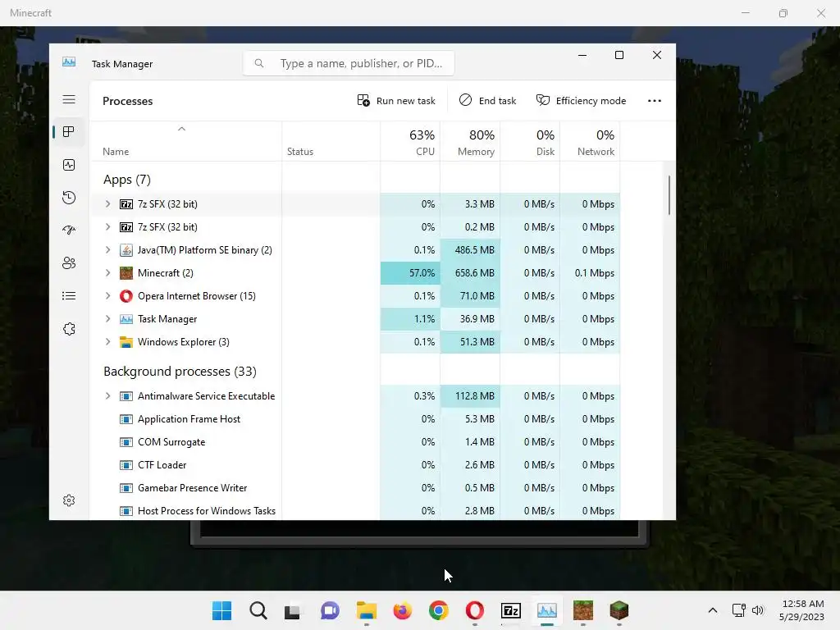Image resolution: width=840 pixels, height=630 pixels.
Task: Click End task button
Action: click(x=487, y=101)
